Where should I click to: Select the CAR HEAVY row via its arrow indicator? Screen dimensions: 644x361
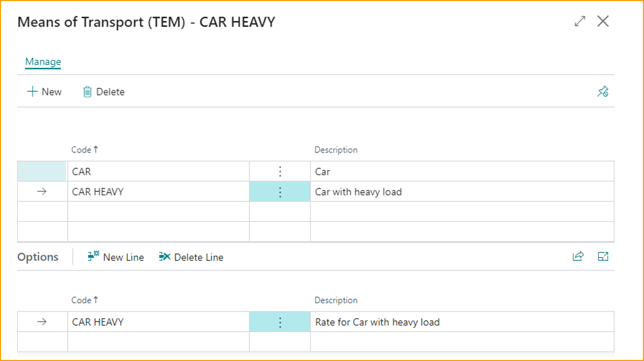41,191
